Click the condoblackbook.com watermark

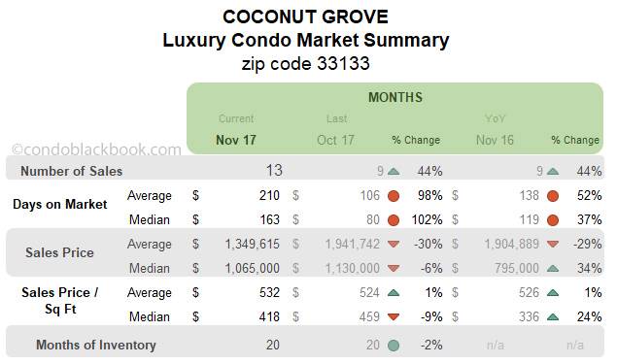[x=96, y=149]
